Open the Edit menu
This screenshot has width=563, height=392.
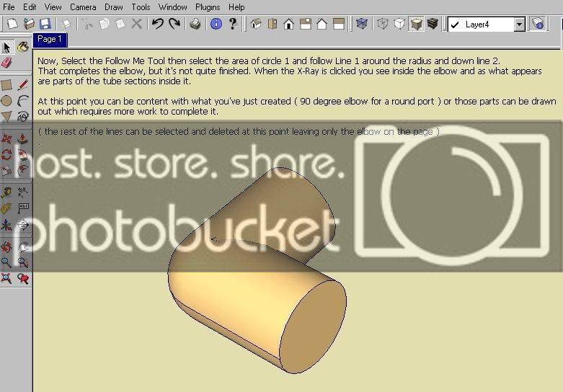coord(30,6)
